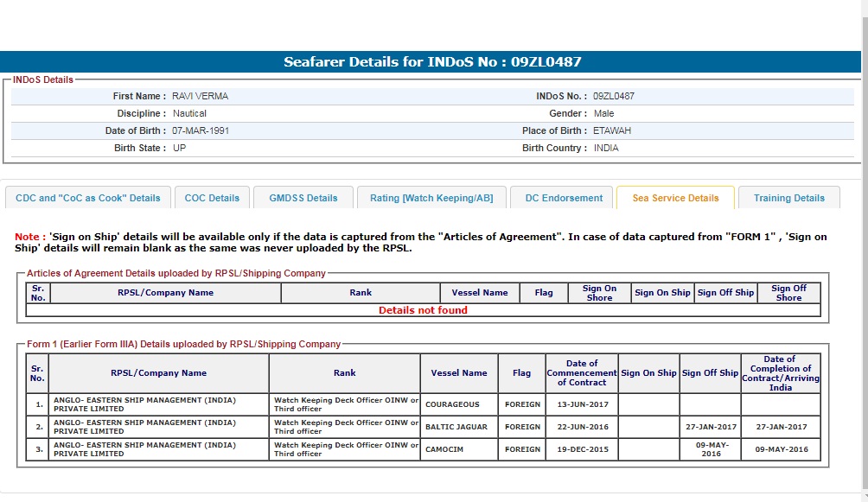Select the Rating [Watch Keeping/AB] tab
Viewport: 868px width, 502px height.
click(431, 198)
